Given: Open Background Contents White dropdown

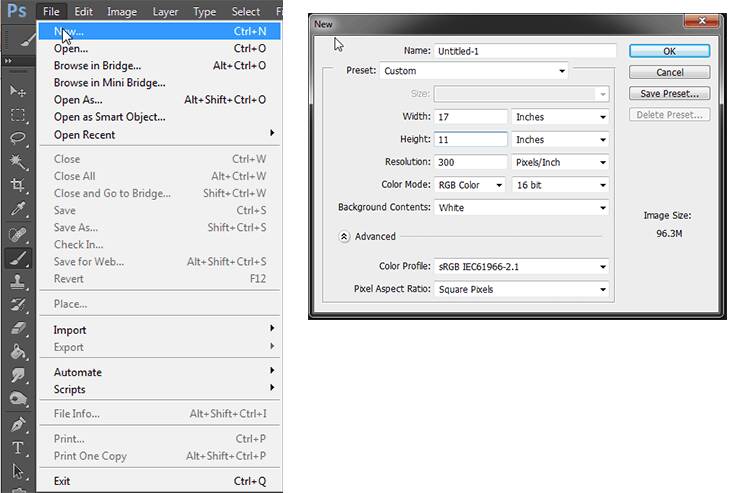Looking at the screenshot, I should click(x=521, y=208).
